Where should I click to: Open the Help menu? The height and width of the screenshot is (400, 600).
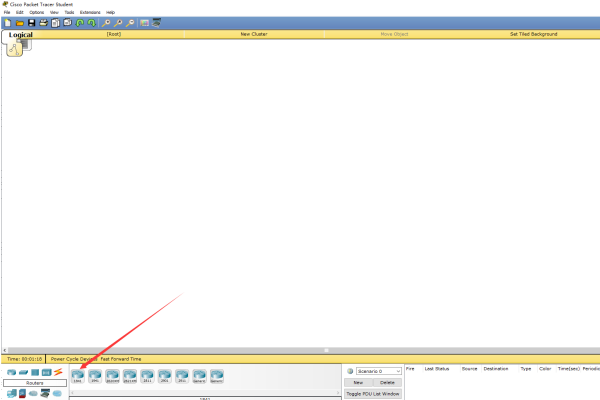[x=111, y=12]
